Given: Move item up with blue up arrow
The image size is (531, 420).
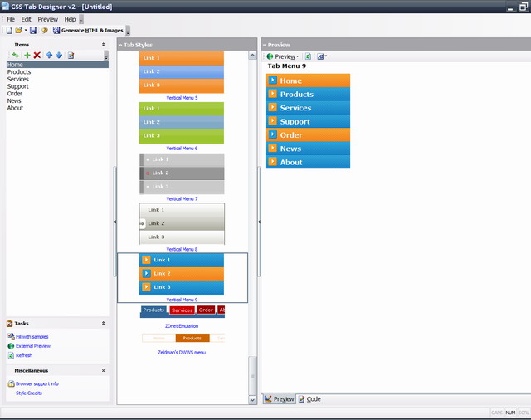Looking at the screenshot, I should 49,56.
